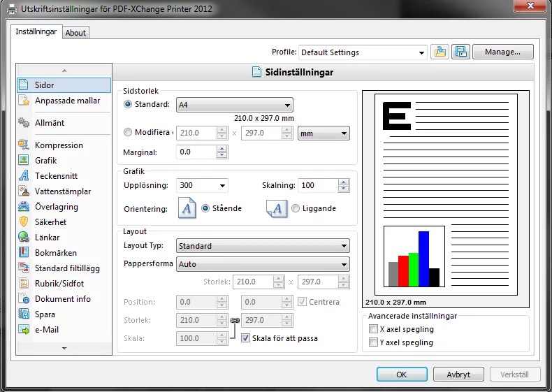Viewport: 552px width, 392px height.
Task: Uncheck Skala för att passa checkbox
Action: click(x=245, y=338)
